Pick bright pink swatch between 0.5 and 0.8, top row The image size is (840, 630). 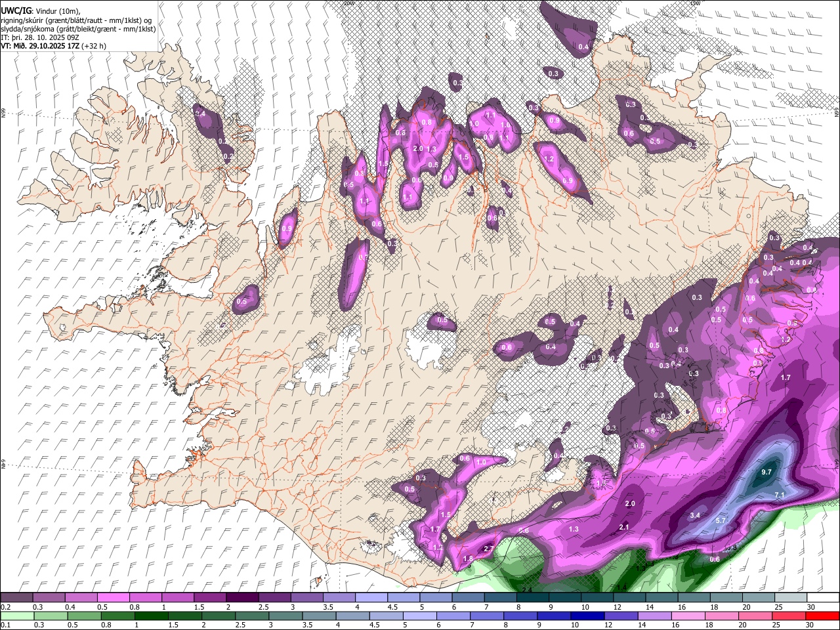click(x=113, y=597)
